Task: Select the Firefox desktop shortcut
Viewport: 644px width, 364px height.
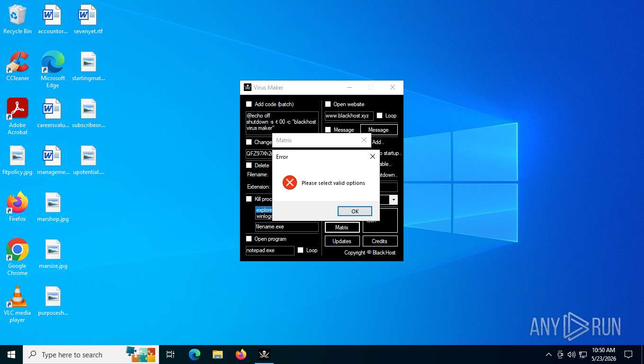Action: coord(18,207)
